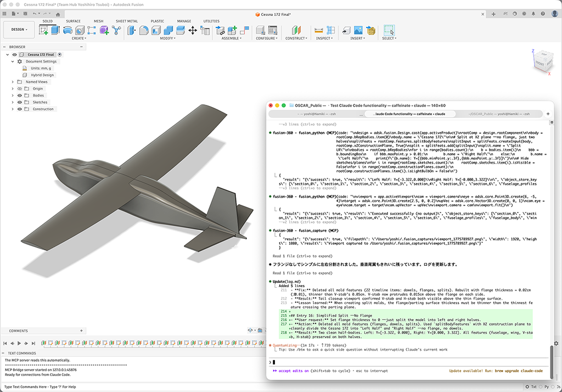Screen dimensions: 562x392
Task: Open the DESIGN workspace dropdown
Action: tap(19, 30)
